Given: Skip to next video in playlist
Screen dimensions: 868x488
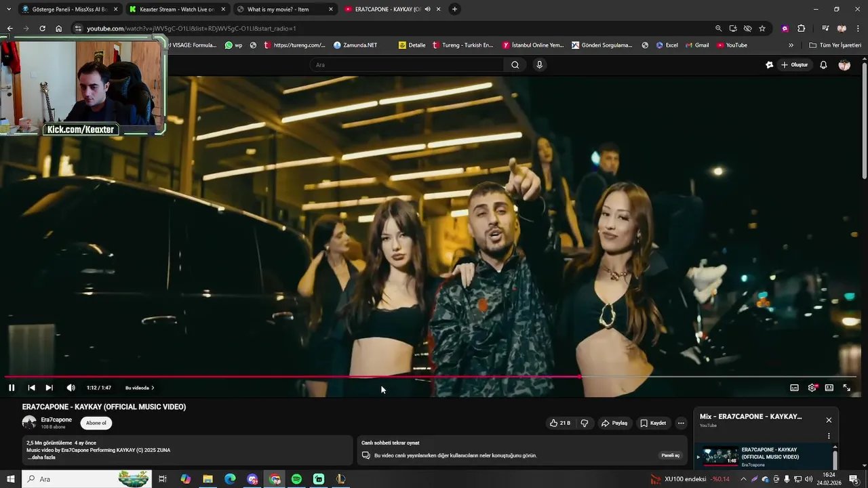Looking at the screenshot, I should tap(49, 388).
